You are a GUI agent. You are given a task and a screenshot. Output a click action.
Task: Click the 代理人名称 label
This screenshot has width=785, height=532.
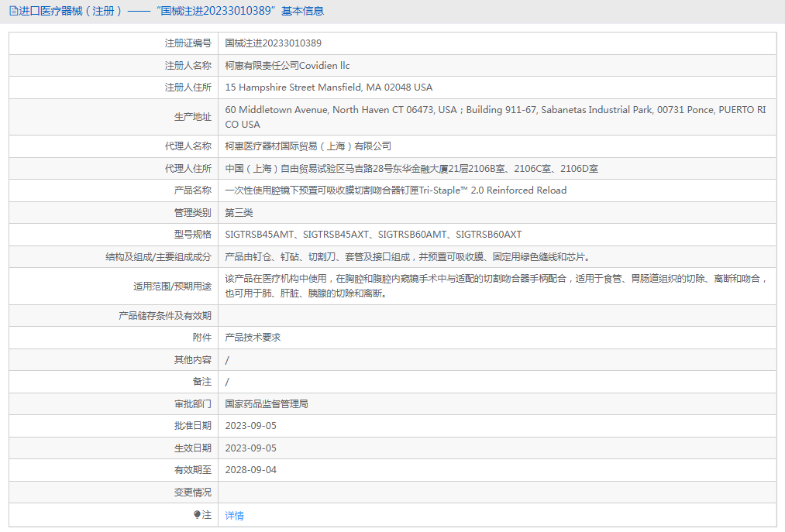(x=188, y=146)
